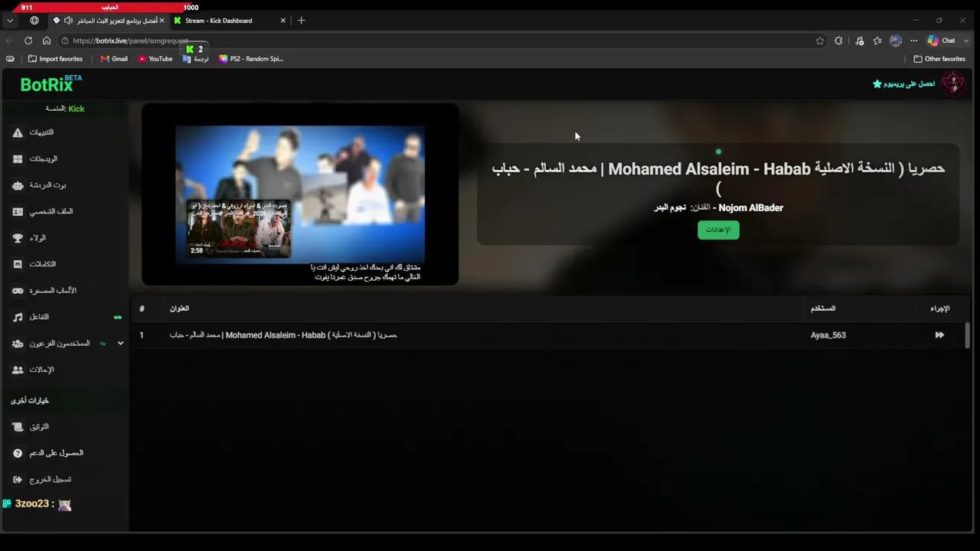980x551 pixels.
Task: Click the Kick platform label in sidebar
Action: tap(77, 109)
